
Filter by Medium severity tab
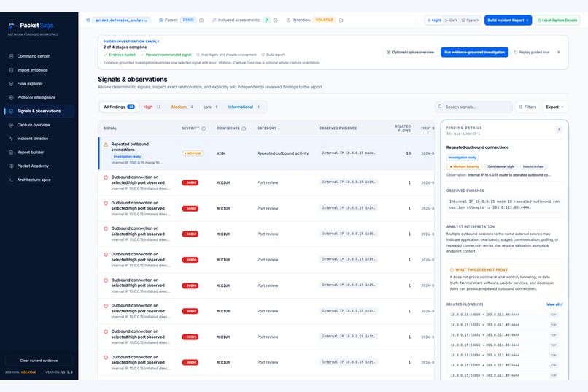pyautogui.click(x=182, y=107)
